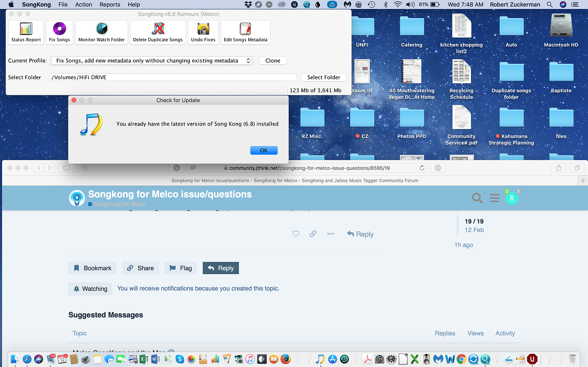Image resolution: width=588 pixels, height=367 pixels.
Task: Open the Help menu
Action: [134, 5]
